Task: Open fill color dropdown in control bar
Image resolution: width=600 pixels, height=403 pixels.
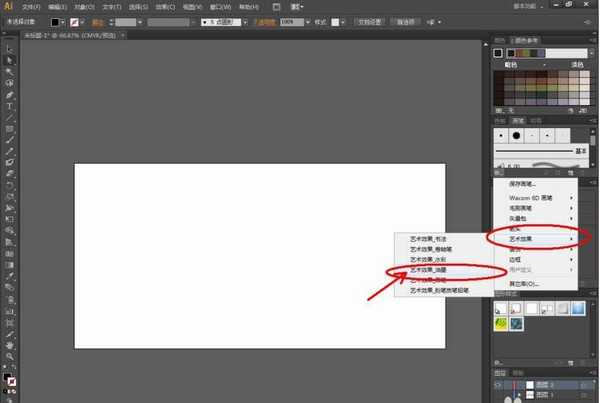Action: pos(63,22)
